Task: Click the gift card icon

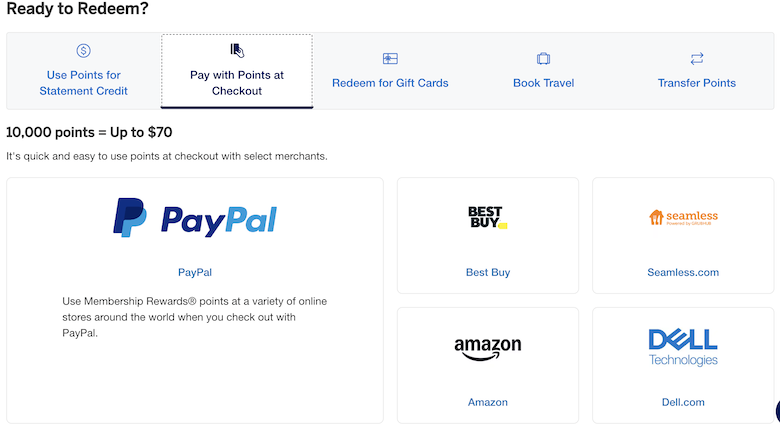Action: tap(390, 59)
